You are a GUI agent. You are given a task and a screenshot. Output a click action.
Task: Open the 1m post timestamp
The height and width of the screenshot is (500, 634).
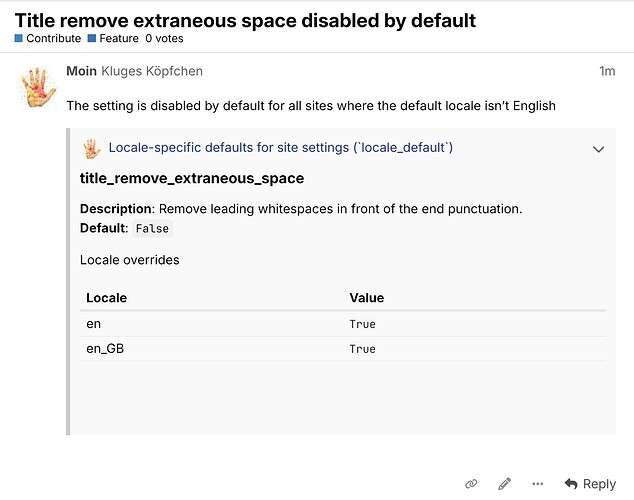(x=607, y=71)
